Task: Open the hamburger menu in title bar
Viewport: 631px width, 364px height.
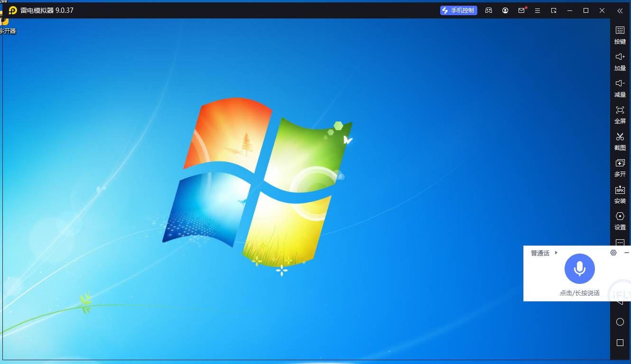Action: tap(538, 10)
